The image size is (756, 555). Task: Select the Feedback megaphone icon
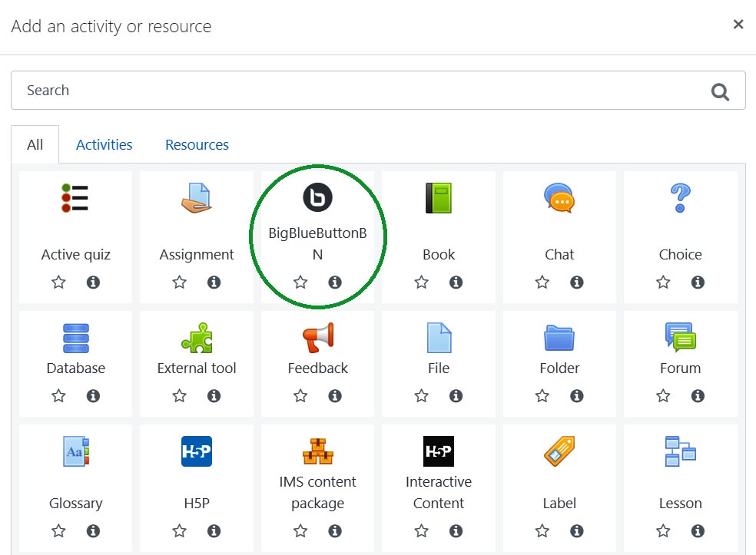(x=317, y=338)
